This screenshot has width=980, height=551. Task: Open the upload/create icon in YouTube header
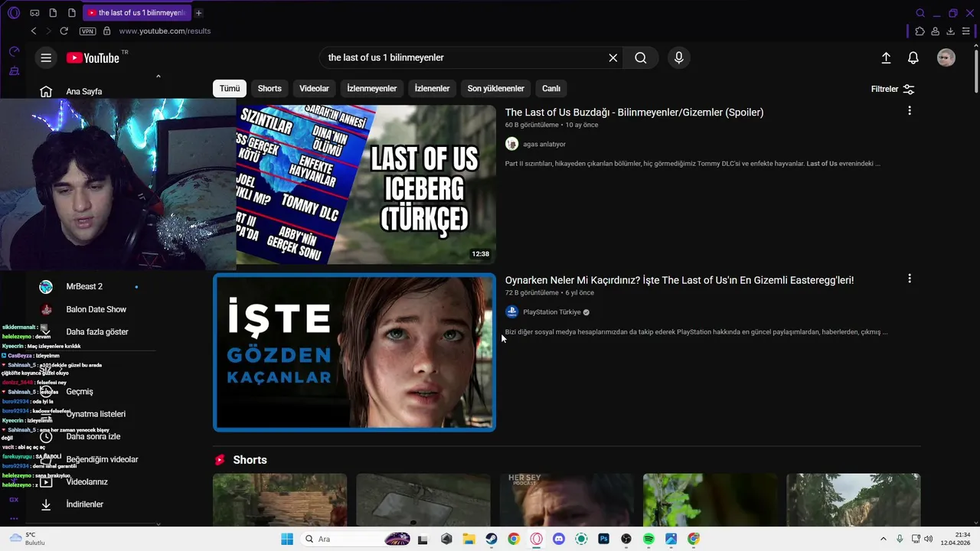click(886, 58)
